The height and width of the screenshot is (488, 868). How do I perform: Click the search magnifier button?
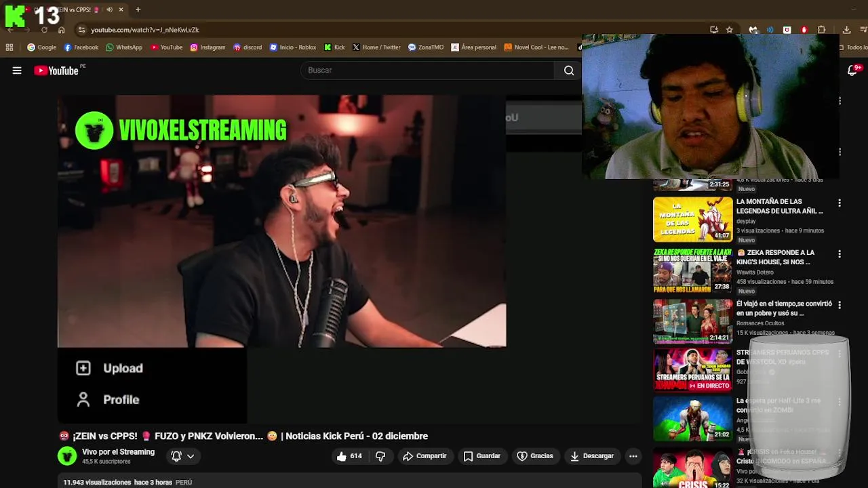pos(569,70)
